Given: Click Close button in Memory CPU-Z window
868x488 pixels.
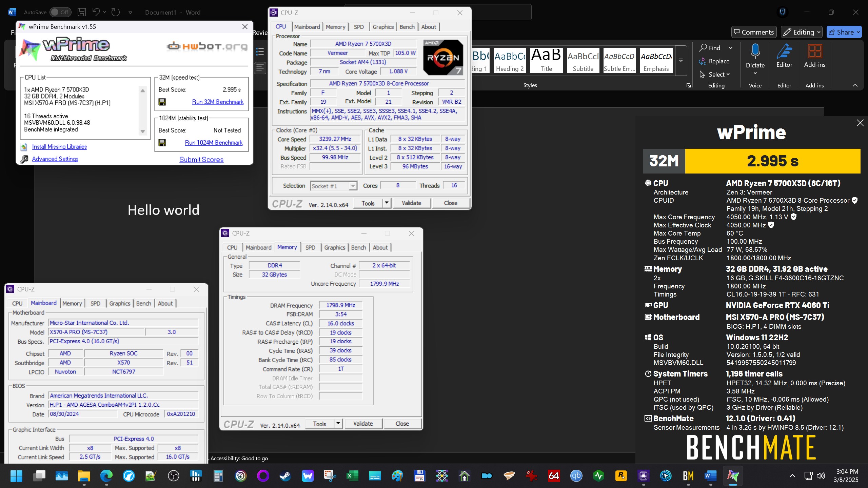Looking at the screenshot, I should point(402,424).
